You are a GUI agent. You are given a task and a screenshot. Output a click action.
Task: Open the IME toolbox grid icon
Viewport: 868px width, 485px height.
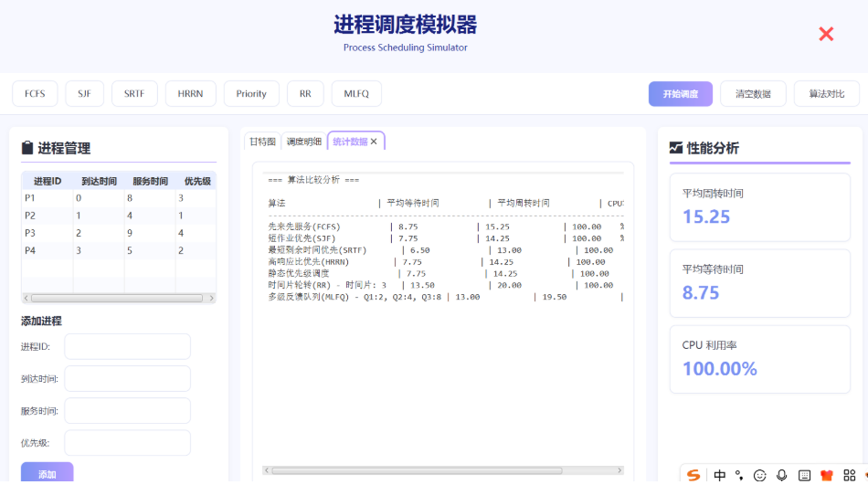849,475
